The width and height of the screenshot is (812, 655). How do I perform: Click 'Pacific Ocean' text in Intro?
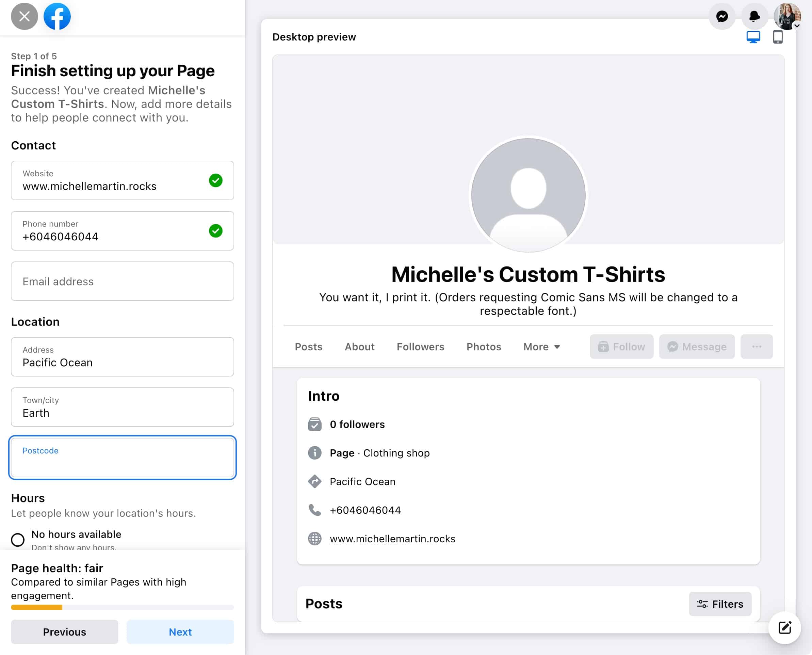click(x=362, y=481)
